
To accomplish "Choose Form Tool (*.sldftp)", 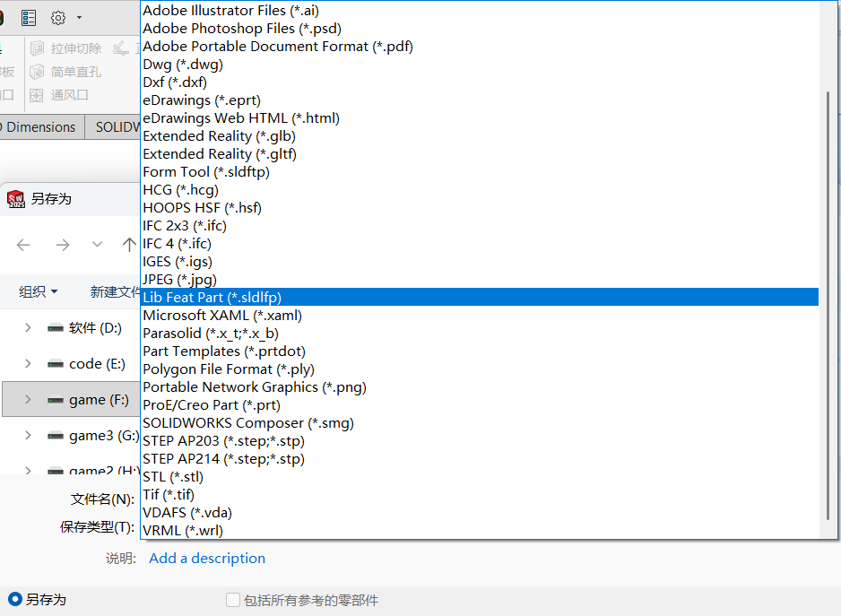I will pyautogui.click(x=479, y=171).
